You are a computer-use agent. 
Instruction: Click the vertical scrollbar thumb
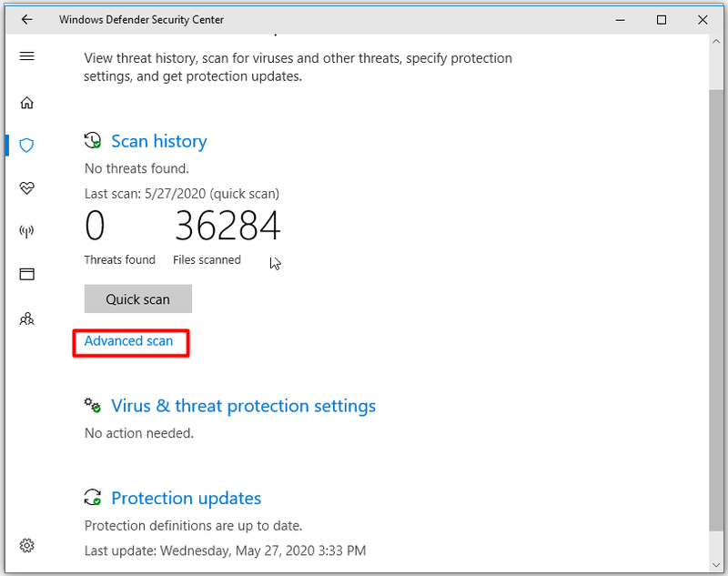click(716, 310)
